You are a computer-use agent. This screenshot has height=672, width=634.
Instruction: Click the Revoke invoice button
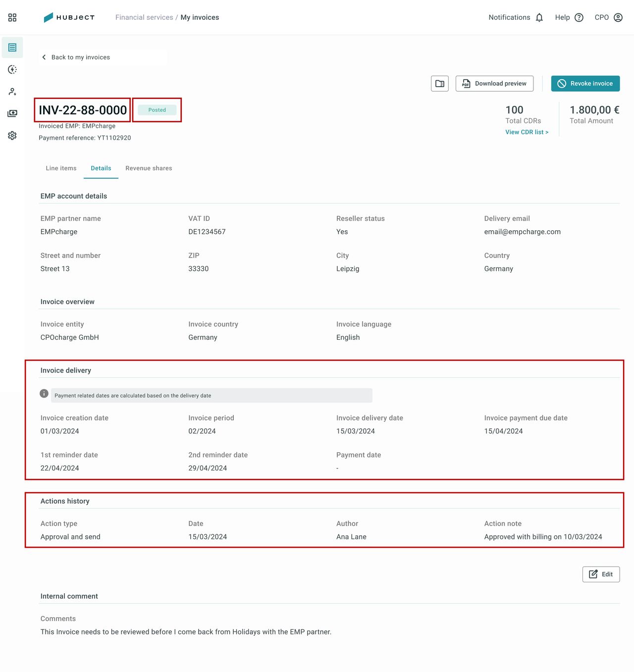[585, 84]
